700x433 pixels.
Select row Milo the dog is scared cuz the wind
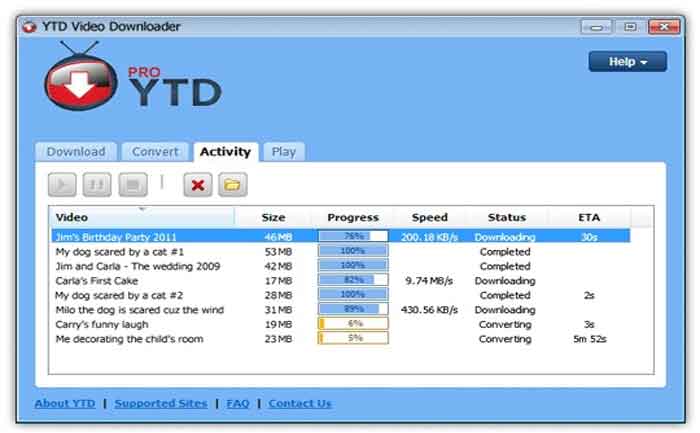tap(341, 310)
